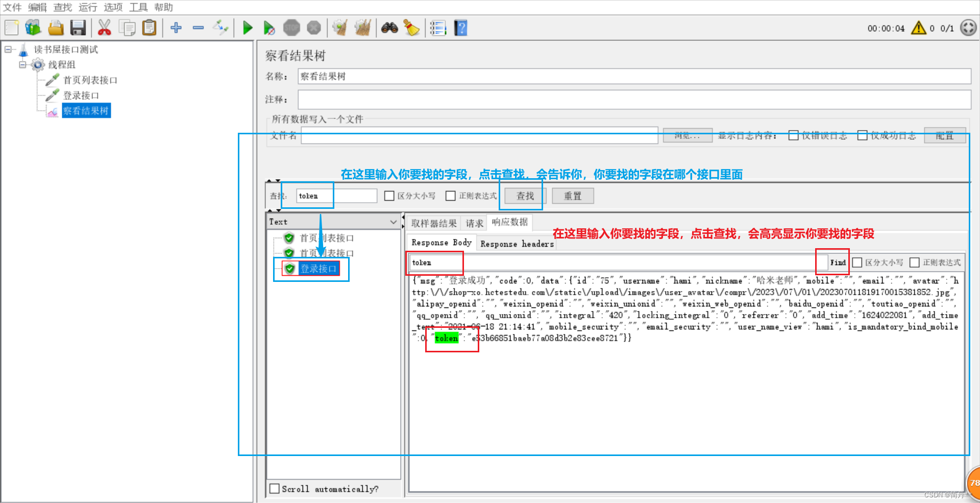Click the New test plan icon
Image resolution: width=980 pixels, height=503 pixels.
click(11, 28)
